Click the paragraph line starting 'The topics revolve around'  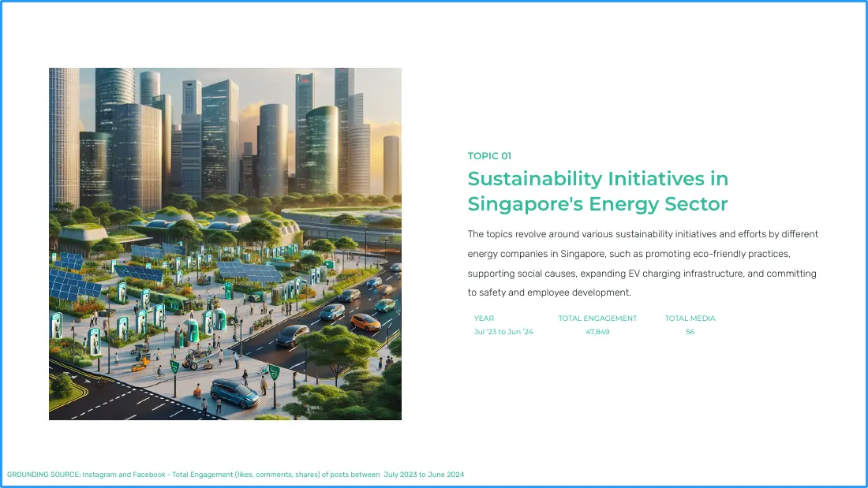[642, 234]
